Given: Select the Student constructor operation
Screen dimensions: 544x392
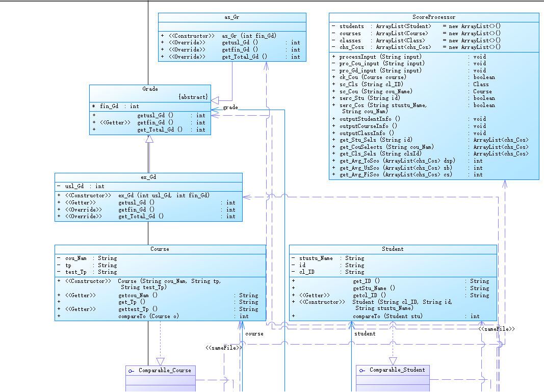Looking at the screenshot, I should [x=372, y=305].
